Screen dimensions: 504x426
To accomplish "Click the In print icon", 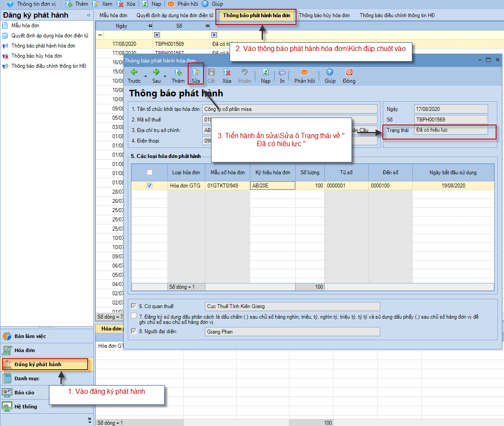I will coord(282,72).
